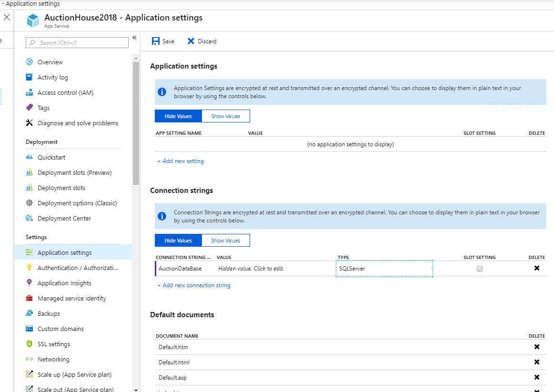Screen dimensions: 554x392
Task: Click the purple Tags icon
Action: 30,107
